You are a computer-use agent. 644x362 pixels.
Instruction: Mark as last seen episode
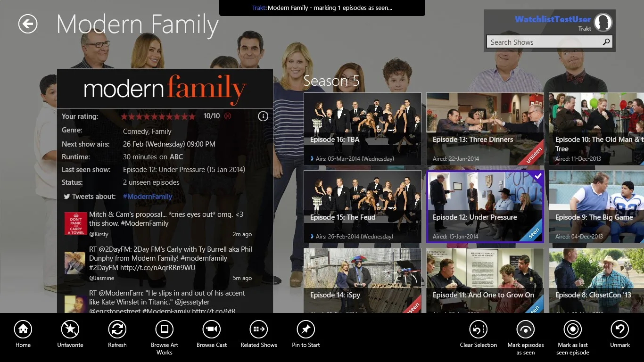tap(573, 329)
